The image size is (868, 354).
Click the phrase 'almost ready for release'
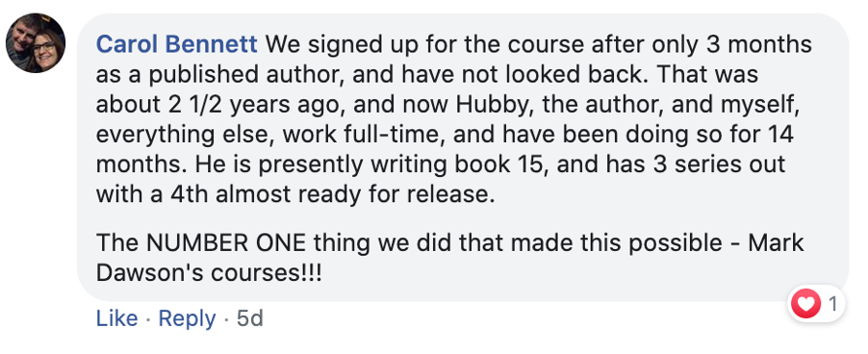coord(355,194)
